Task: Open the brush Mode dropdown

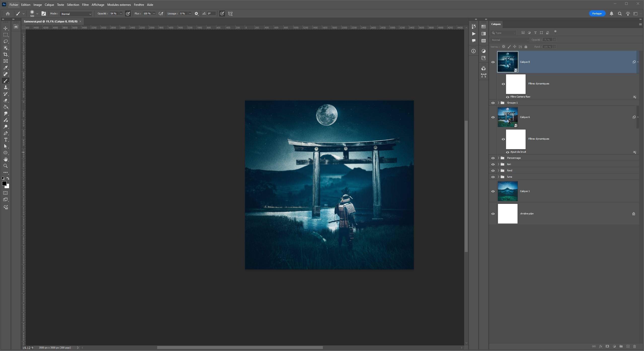Action: coord(76,14)
